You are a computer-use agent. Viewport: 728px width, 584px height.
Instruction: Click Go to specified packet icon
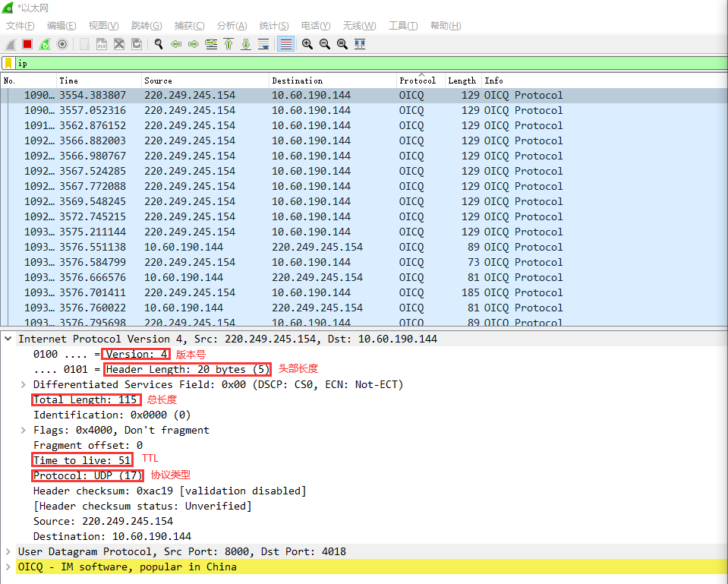click(211, 44)
